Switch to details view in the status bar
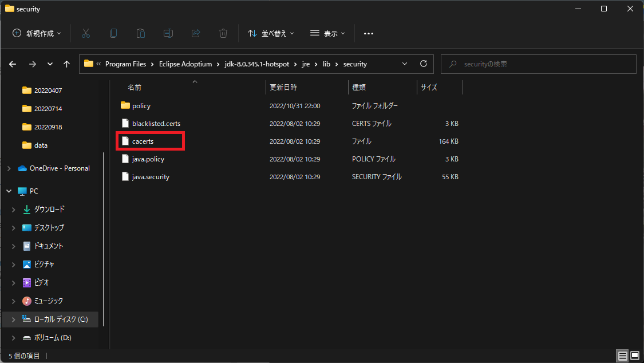The image size is (644, 363). tap(622, 356)
